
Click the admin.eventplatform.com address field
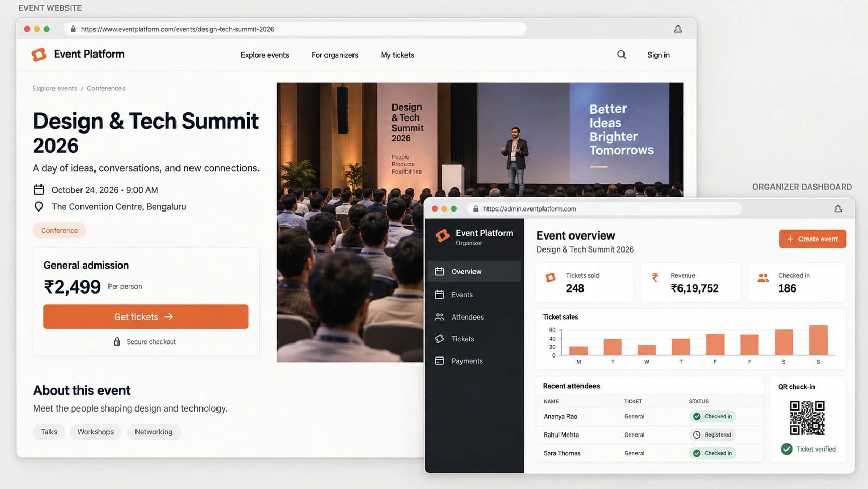[604, 209]
